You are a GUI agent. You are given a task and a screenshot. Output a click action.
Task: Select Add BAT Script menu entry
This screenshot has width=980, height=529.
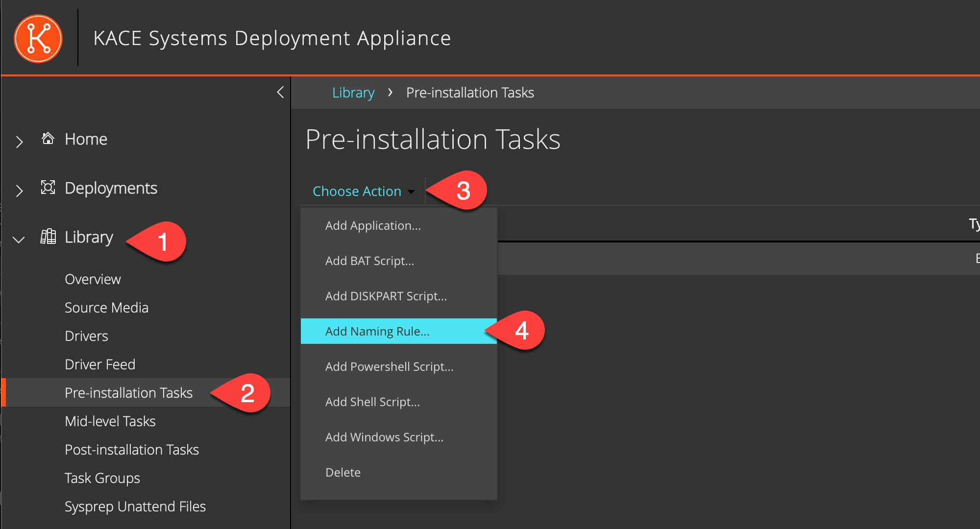click(x=369, y=261)
